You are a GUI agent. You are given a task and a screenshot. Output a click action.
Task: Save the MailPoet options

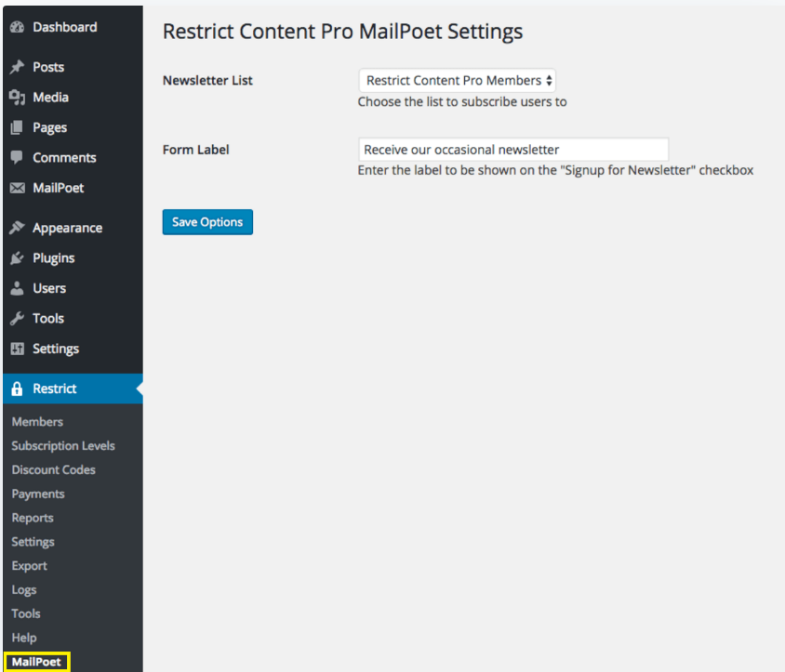pyautogui.click(x=207, y=222)
